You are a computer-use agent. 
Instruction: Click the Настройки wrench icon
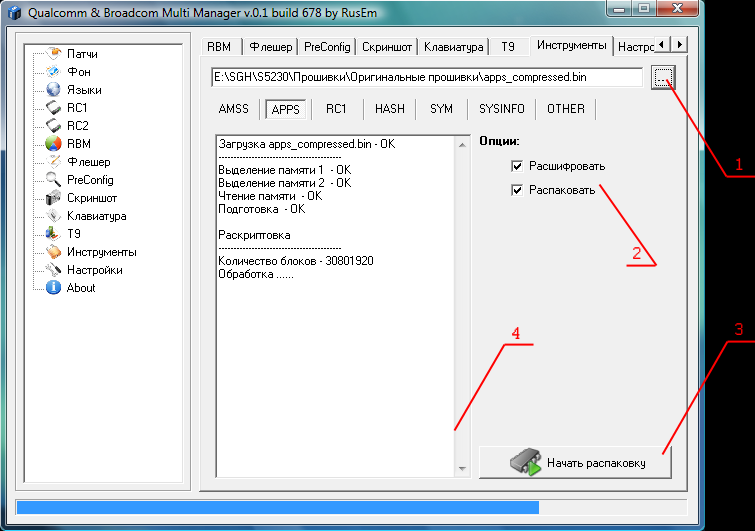[54, 270]
